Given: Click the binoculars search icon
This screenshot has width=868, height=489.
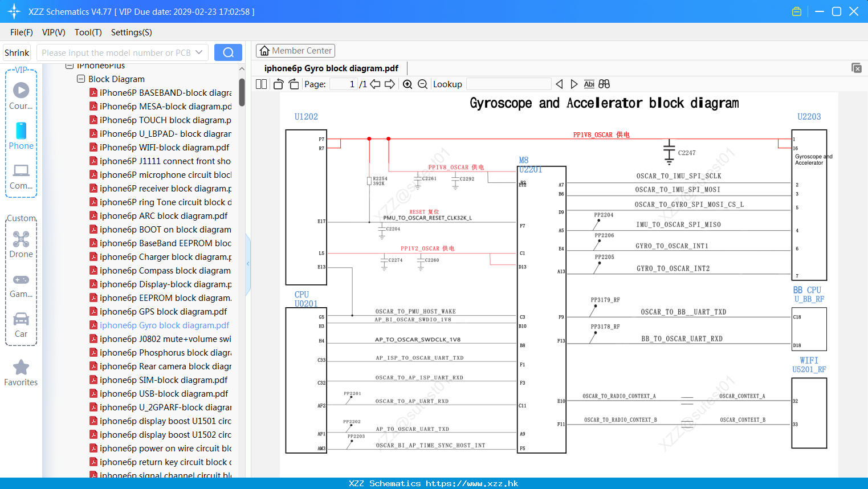Looking at the screenshot, I should [x=604, y=84].
